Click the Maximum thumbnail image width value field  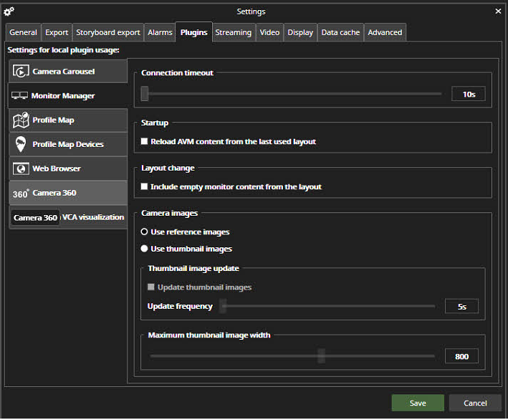(x=461, y=356)
